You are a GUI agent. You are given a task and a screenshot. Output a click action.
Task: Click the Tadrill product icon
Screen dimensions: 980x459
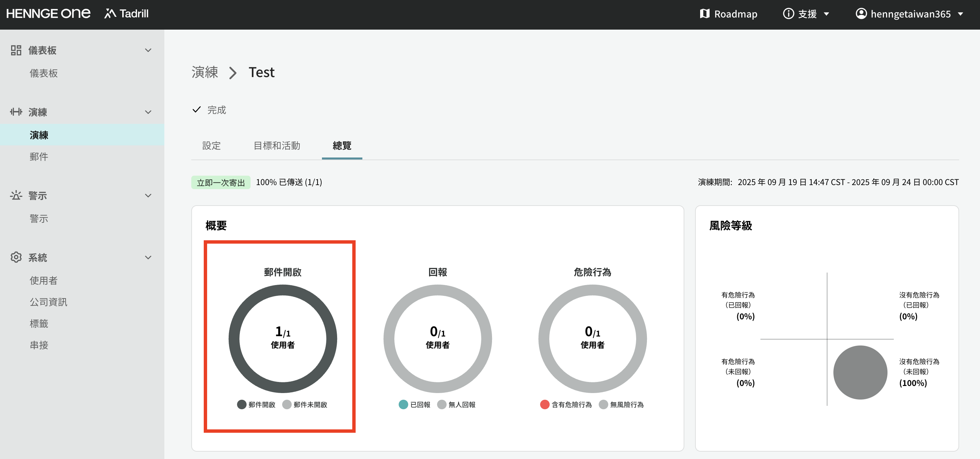[x=110, y=14]
